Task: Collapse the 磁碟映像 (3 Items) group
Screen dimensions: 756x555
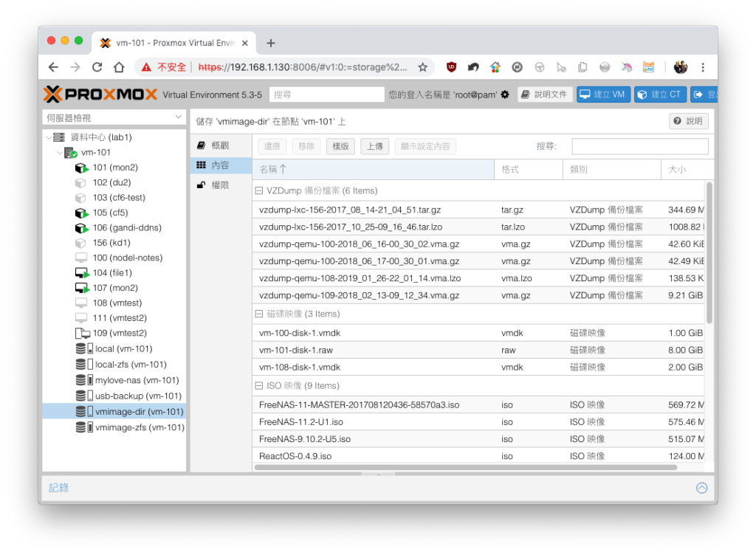Action: coord(259,314)
